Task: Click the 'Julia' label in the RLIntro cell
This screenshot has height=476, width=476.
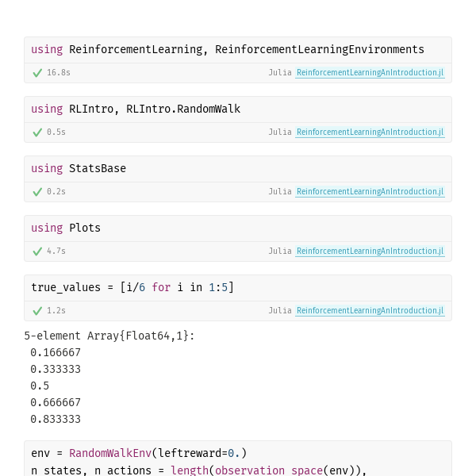Action: (280, 132)
